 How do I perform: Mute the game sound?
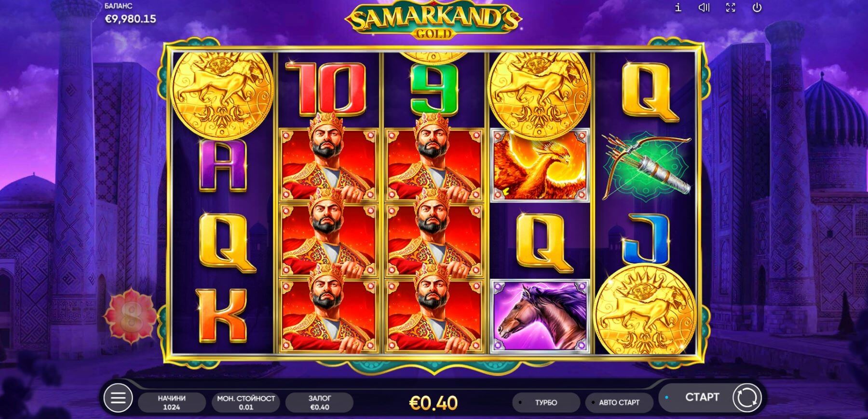[x=704, y=8]
